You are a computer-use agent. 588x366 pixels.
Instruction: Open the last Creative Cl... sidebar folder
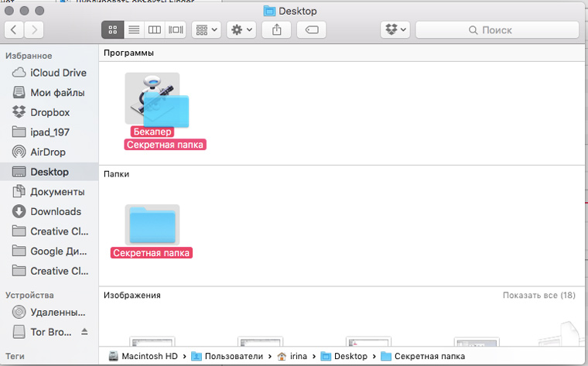click(x=50, y=271)
